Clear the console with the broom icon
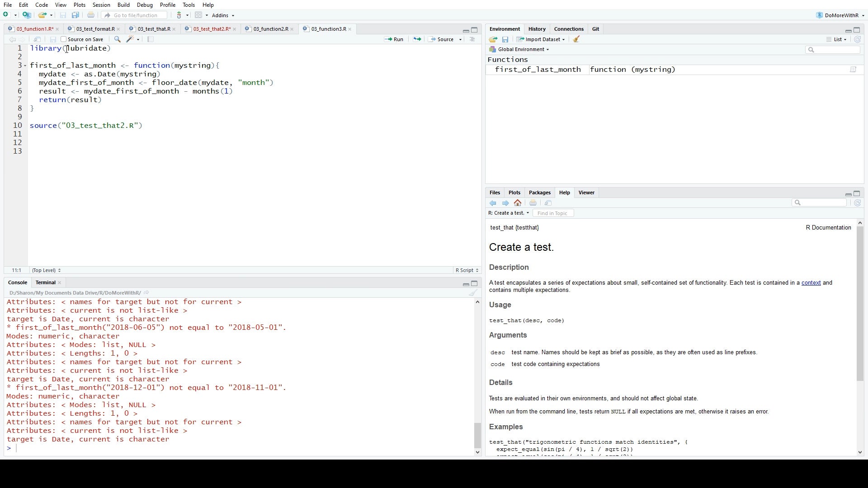This screenshot has width=868, height=488. (473, 293)
